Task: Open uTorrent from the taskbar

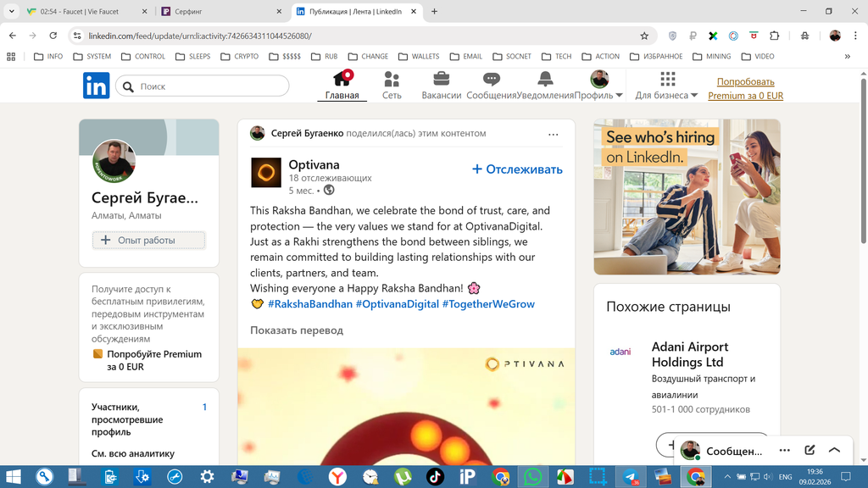Action: coord(403,476)
